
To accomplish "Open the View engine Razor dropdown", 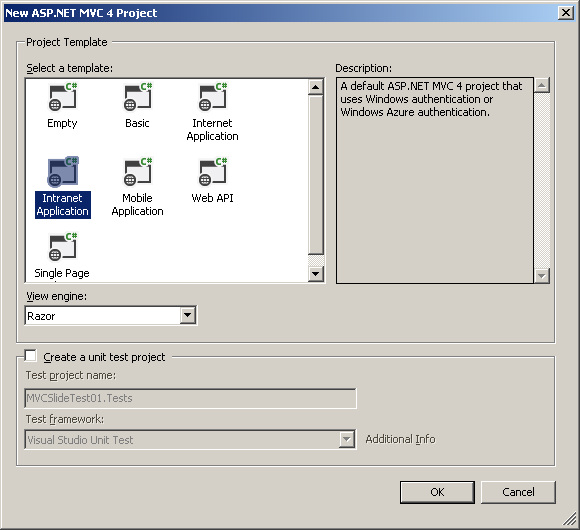I will (188, 315).
